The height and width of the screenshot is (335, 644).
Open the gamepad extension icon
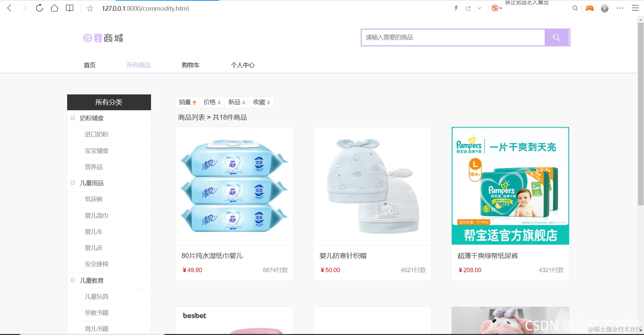590,8
